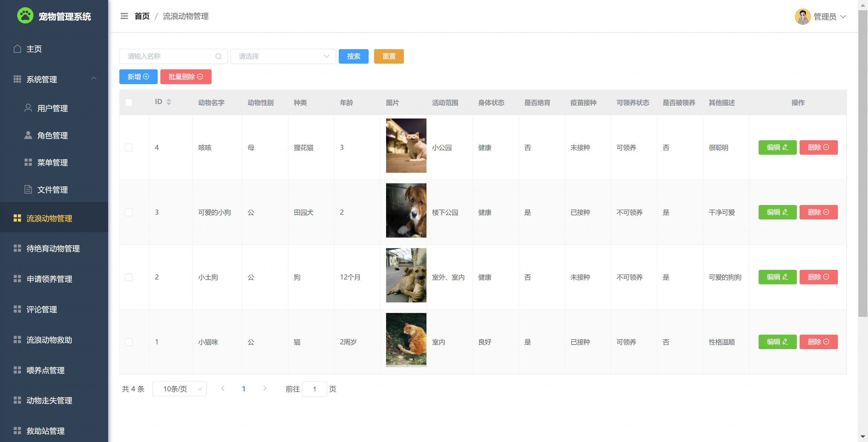Open 待绝育动物管理 in the sidebar
This screenshot has width=868, height=442.
53,248
